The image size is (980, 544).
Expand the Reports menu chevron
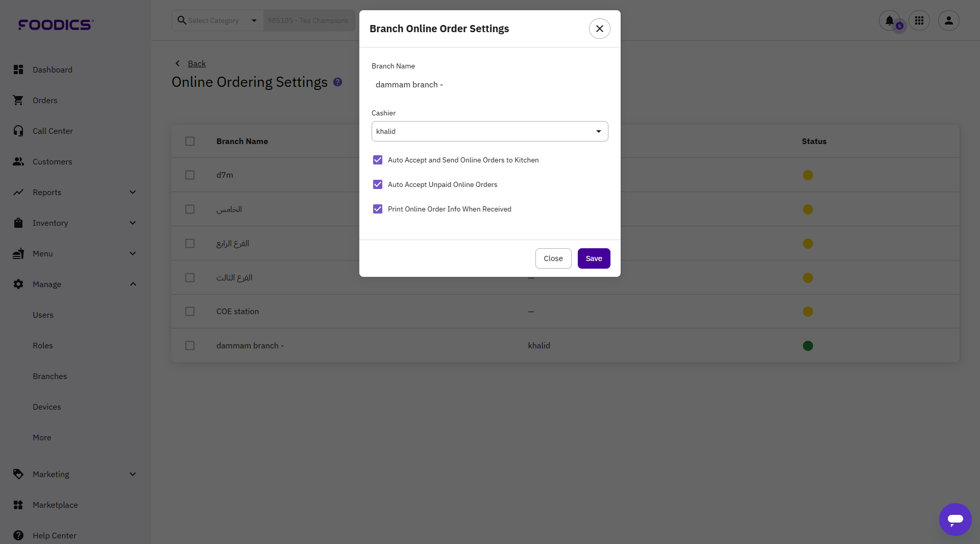(x=133, y=192)
